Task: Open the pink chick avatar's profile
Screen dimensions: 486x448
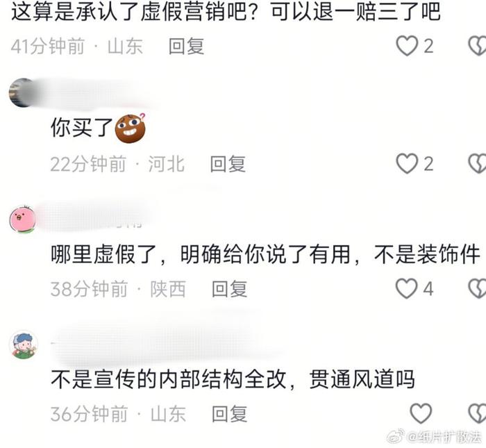Action: [x=23, y=219]
